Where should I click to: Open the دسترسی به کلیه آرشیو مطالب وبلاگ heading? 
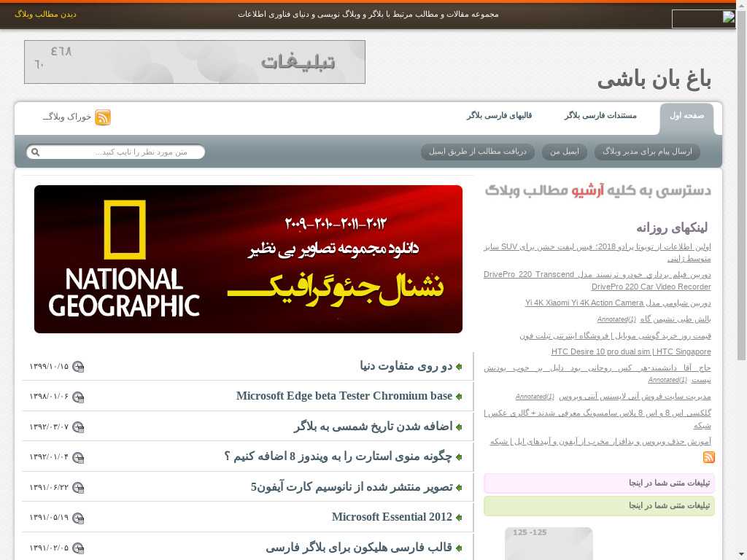pos(598,190)
